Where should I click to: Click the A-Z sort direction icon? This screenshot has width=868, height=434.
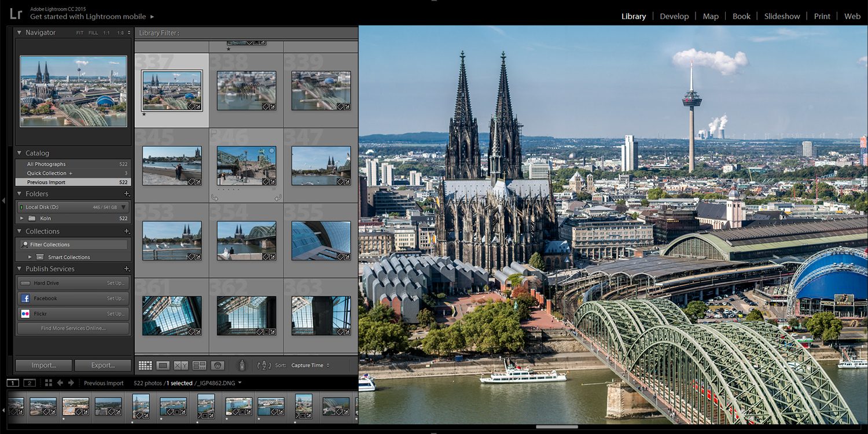tap(264, 365)
